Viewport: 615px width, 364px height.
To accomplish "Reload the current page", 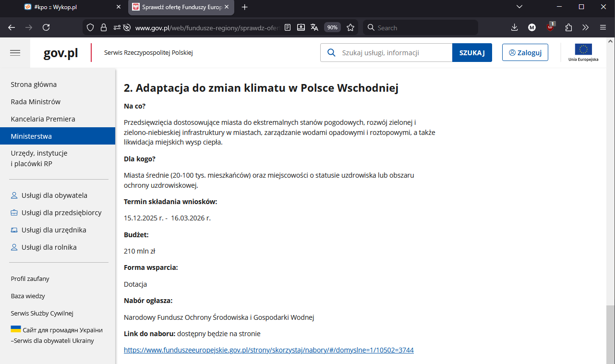I will pyautogui.click(x=46, y=27).
